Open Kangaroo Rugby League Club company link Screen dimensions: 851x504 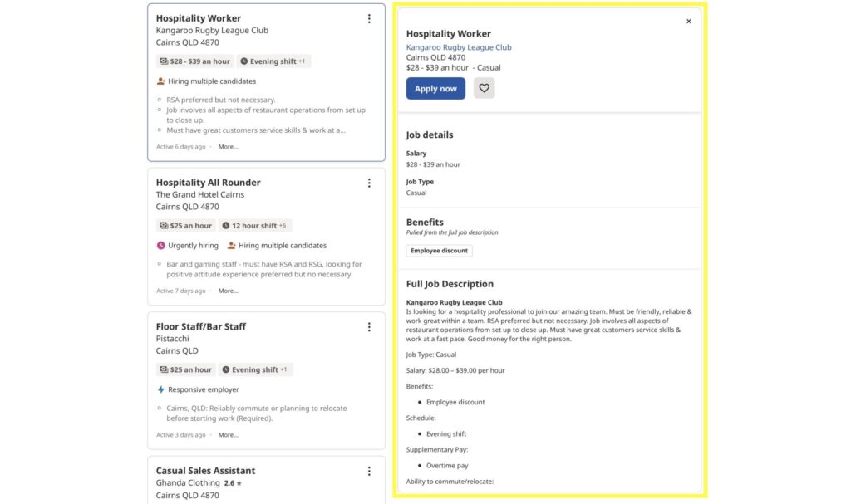pos(459,47)
